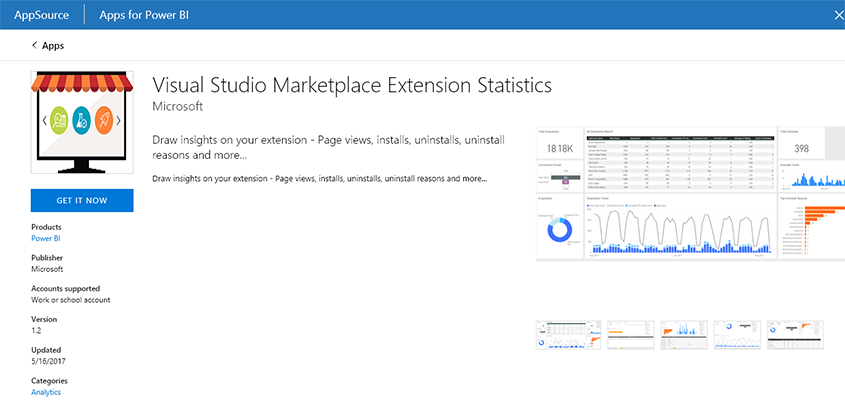
Task: Go back to the Apps list
Action: pyautogui.click(x=53, y=45)
